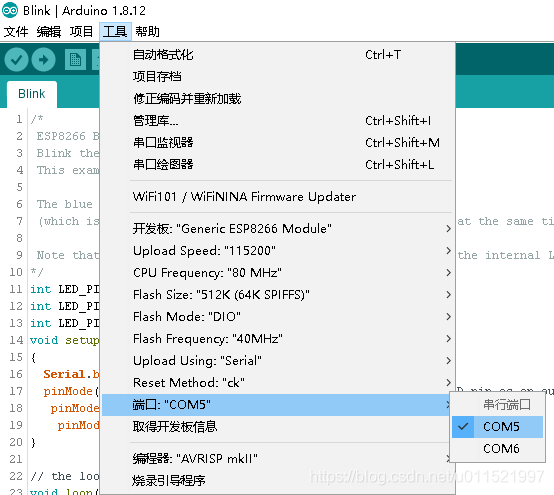The image size is (554, 495).
Task: Click the Verify checkmark toolbar button
Action: [x=16, y=60]
